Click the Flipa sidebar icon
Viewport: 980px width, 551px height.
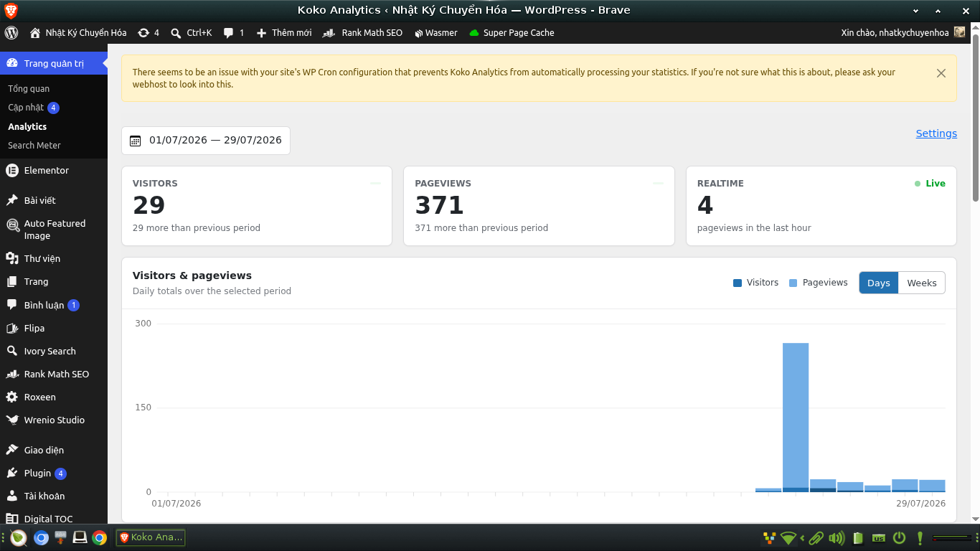pos(12,328)
